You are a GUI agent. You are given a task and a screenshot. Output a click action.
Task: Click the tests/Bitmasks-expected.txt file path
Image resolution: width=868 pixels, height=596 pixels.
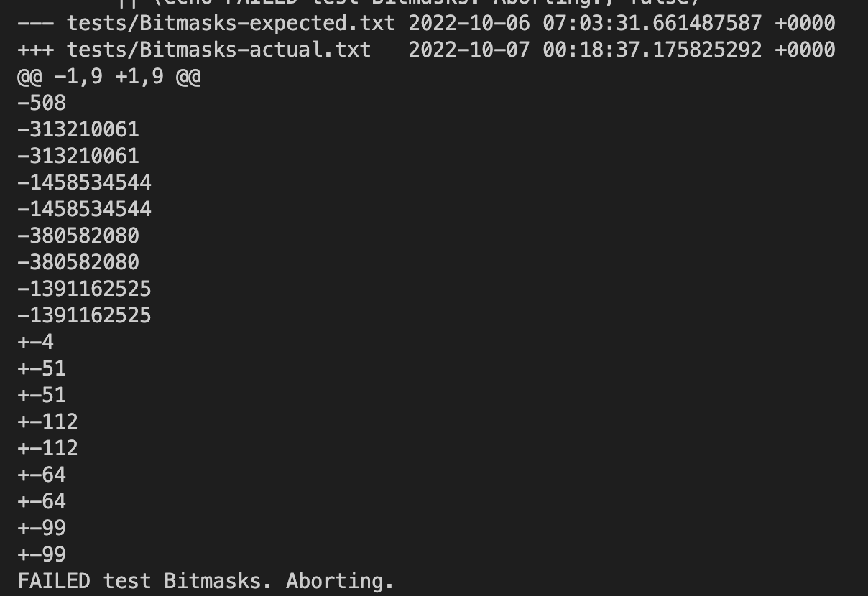(x=231, y=23)
